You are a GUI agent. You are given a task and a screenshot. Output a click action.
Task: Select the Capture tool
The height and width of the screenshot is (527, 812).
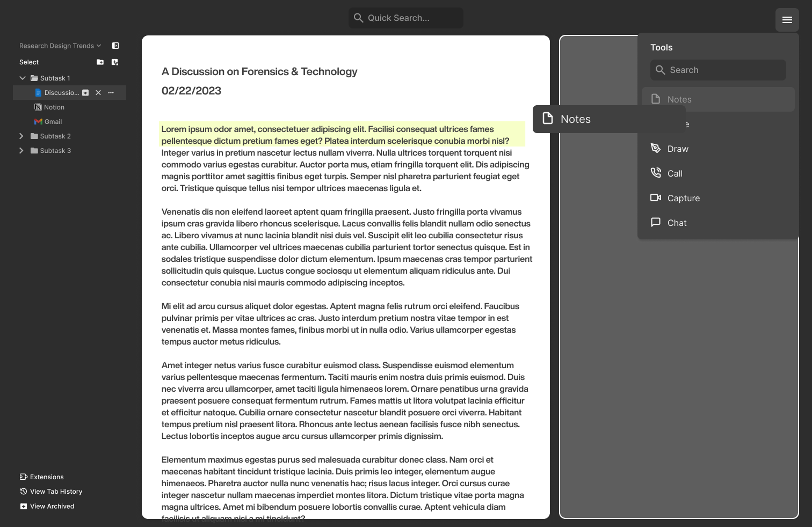(675, 198)
